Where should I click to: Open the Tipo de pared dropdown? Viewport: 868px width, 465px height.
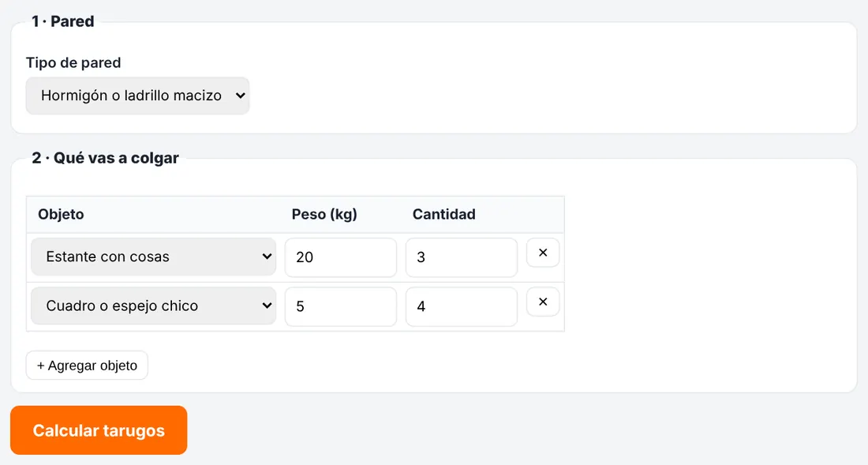pyautogui.click(x=138, y=96)
